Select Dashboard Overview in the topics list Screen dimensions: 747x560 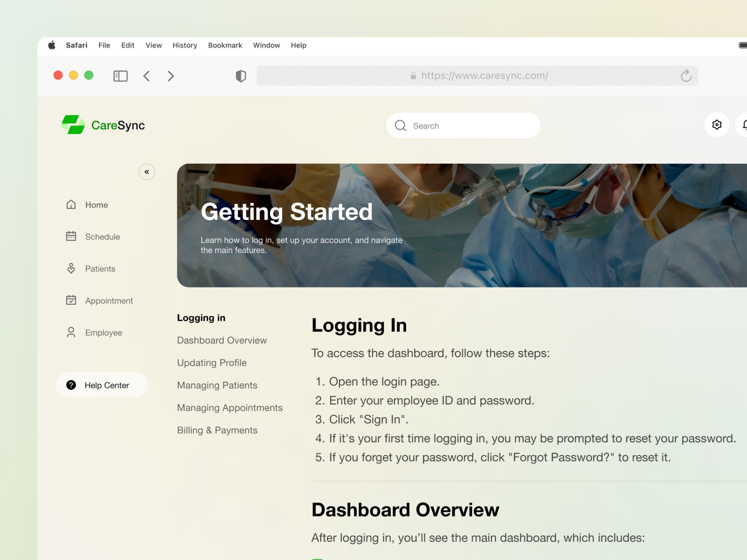[222, 340]
